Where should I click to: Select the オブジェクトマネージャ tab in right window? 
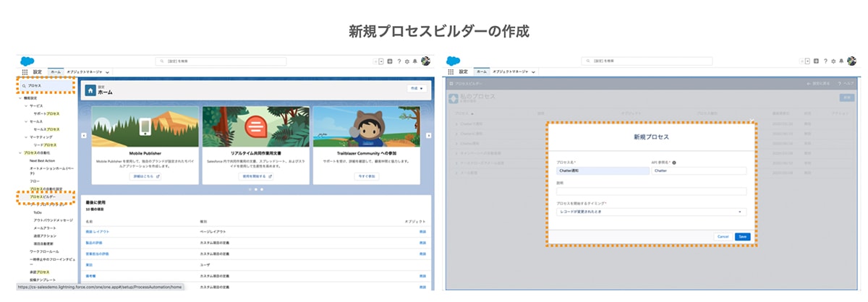[511, 72]
